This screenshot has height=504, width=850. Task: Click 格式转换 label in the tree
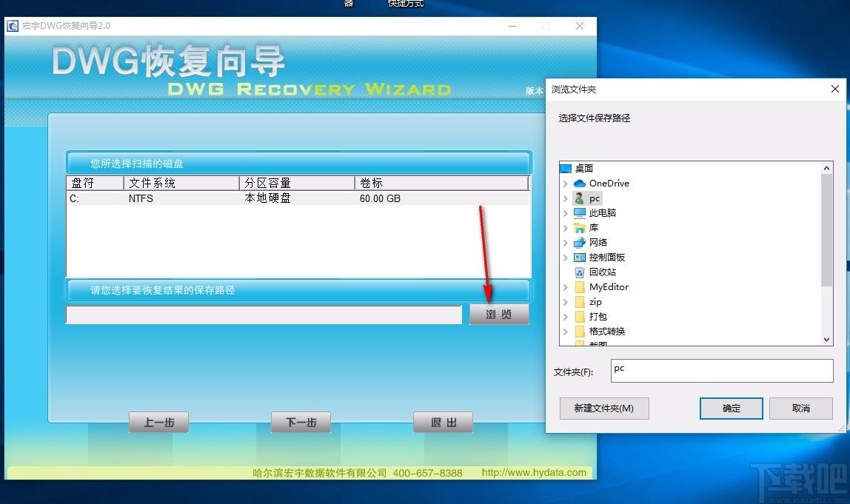[607, 331]
